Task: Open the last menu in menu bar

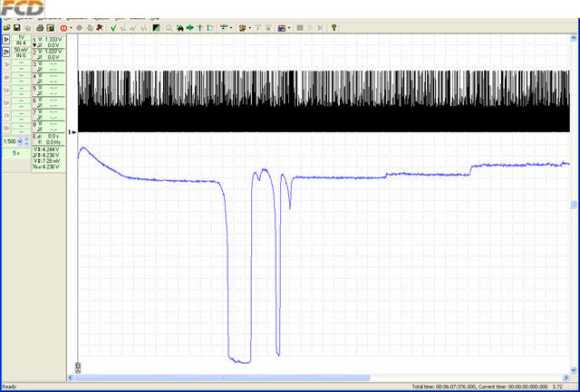Action: tap(155, 18)
